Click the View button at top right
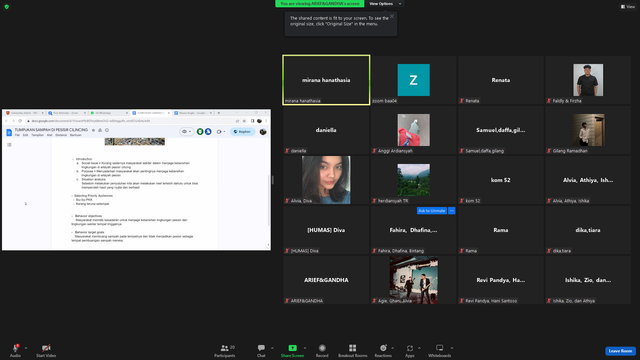Viewport: 640px width, 360px height. pyautogui.click(x=628, y=7)
